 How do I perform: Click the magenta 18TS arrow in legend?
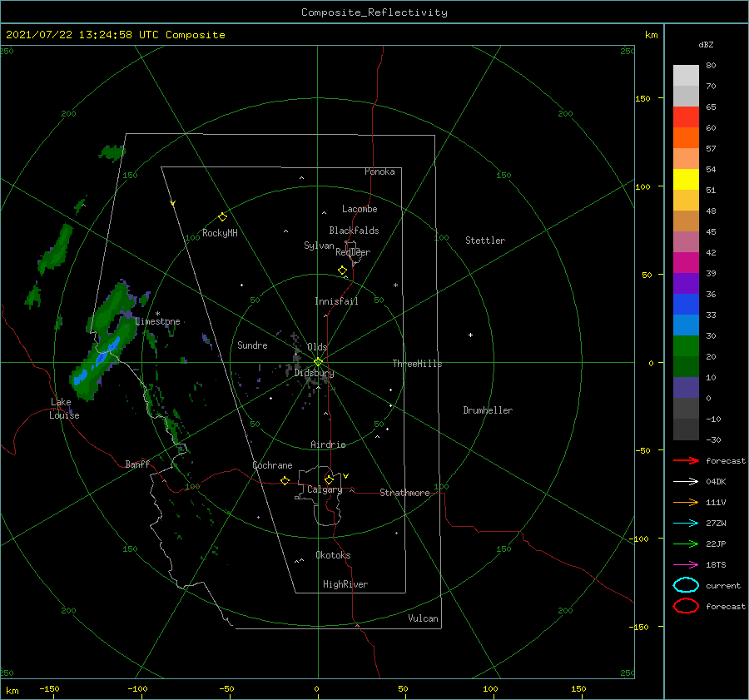(x=686, y=565)
